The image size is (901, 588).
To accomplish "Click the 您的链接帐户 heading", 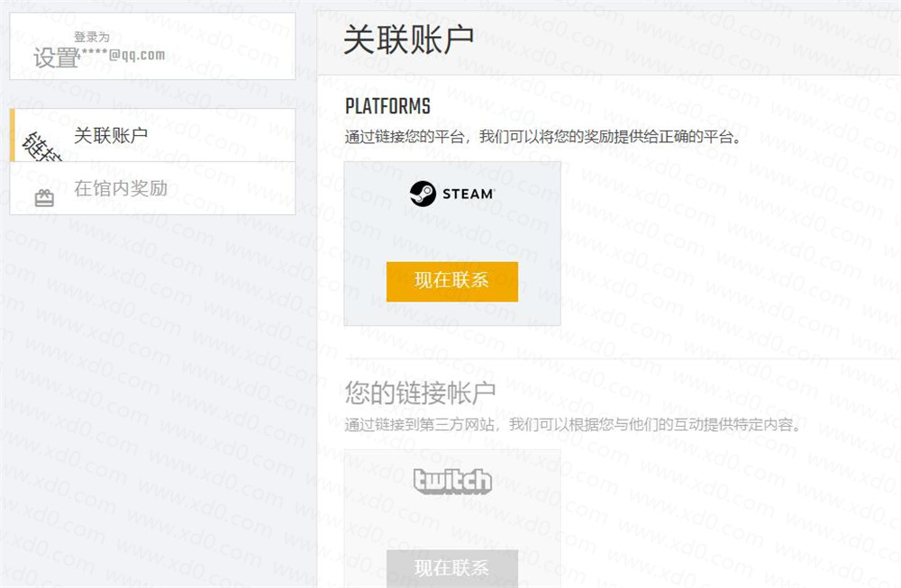I will (x=420, y=393).
